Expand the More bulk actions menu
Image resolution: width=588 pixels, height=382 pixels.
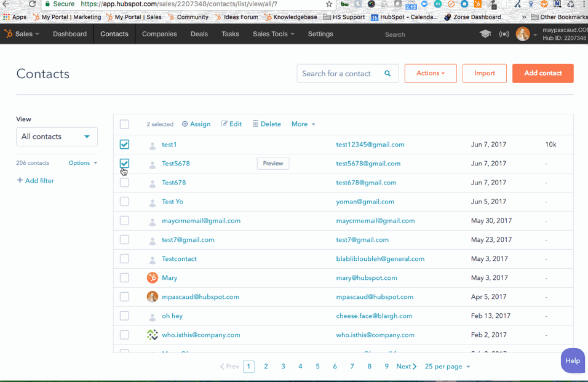pos(303,124)
